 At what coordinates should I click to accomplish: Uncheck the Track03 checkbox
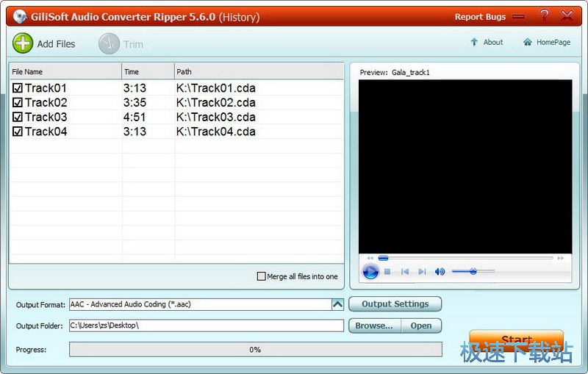coord(17,117)
